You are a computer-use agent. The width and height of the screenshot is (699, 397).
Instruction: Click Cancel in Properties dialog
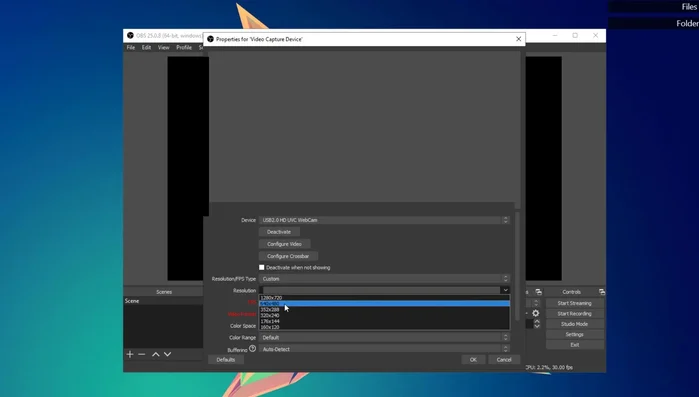click(504, 360)
